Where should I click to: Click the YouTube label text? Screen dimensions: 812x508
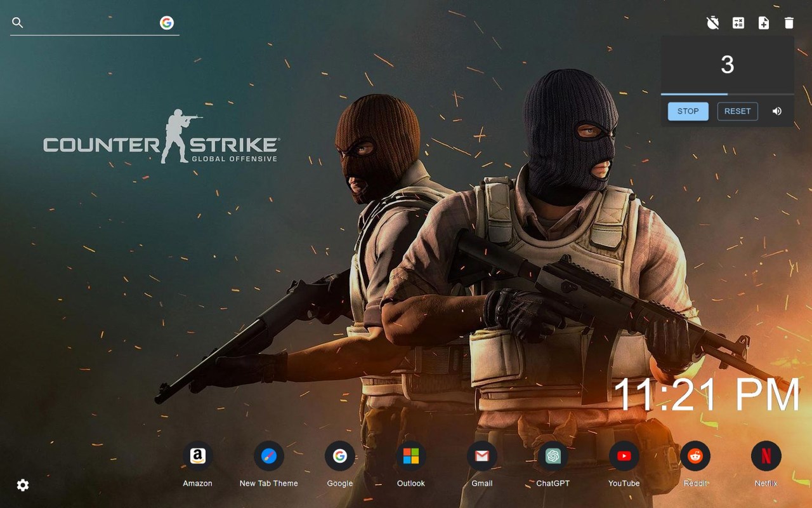(624, 483)
